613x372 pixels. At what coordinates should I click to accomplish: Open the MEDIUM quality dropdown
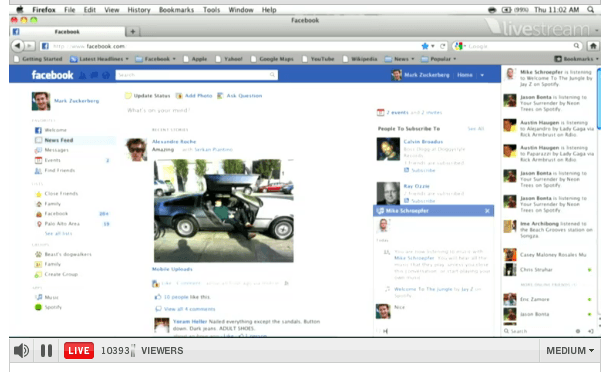[570, 351]
